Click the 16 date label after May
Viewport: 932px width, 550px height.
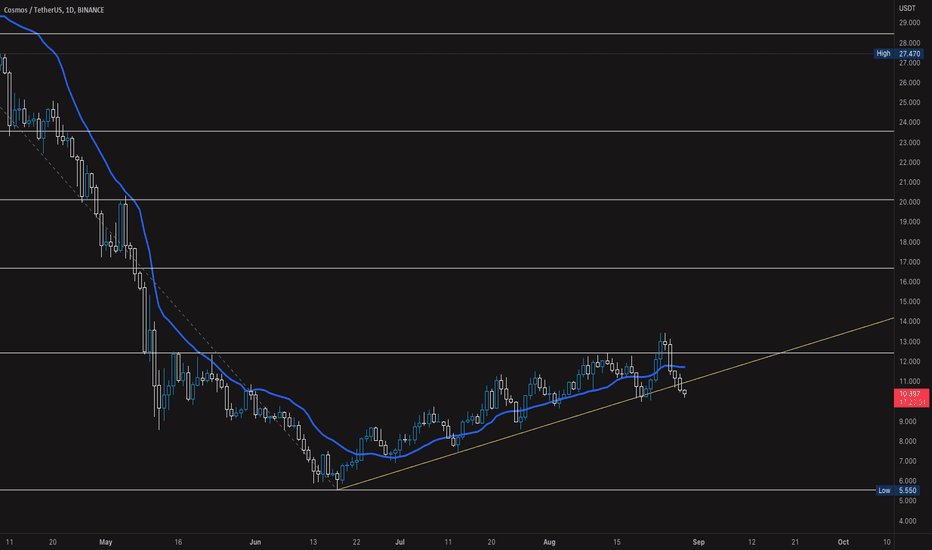(178, 542)
